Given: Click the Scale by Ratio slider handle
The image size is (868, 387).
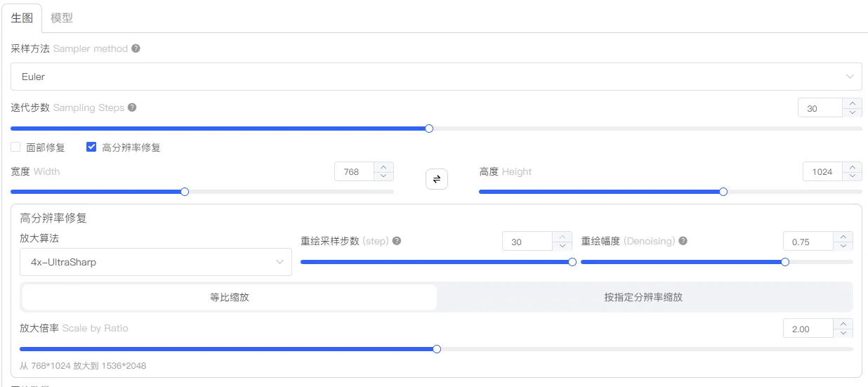Looking at the screenshot, I should click(x=437, y=349).
